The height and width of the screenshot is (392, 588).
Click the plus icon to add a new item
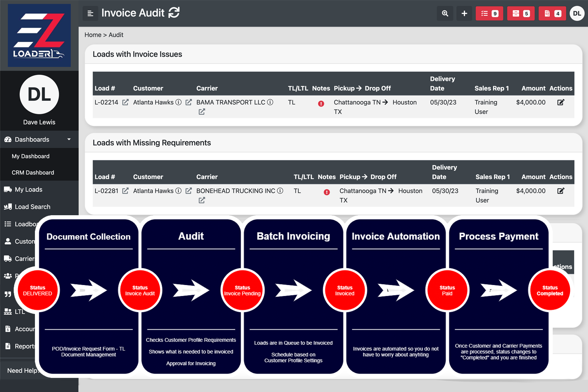(x=464, y=13)
